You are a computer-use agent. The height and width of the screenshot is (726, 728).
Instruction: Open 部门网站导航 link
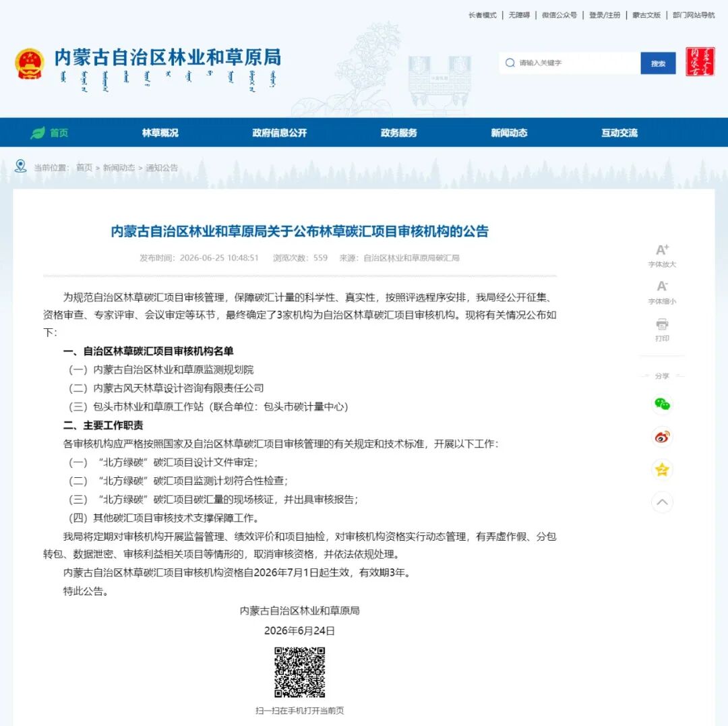point(694,16)
